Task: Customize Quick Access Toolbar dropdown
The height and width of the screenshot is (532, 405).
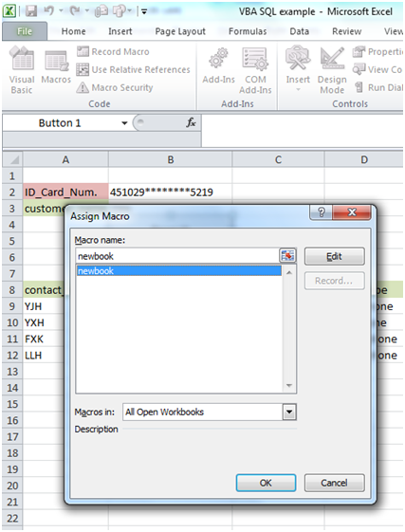Action: click(x=144, y=11)
